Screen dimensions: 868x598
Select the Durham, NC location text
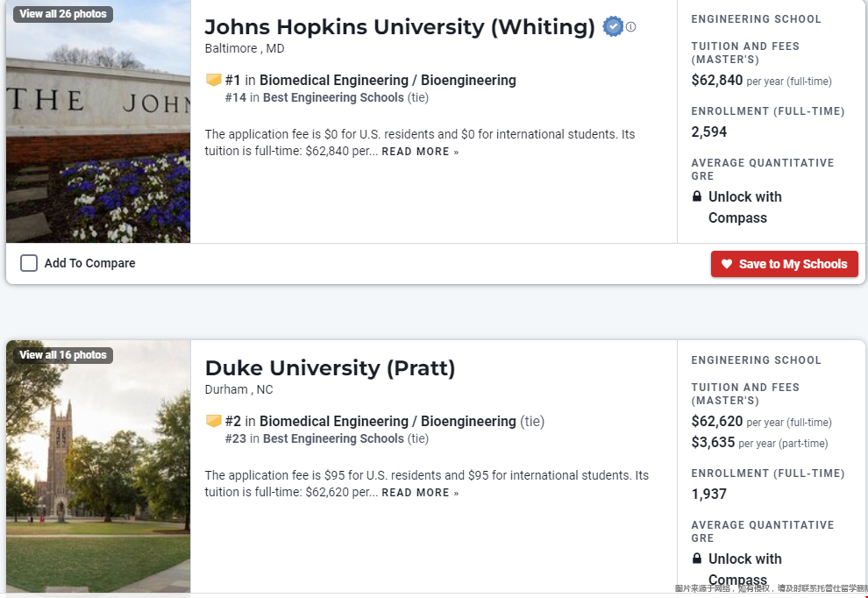coord(239,390)
